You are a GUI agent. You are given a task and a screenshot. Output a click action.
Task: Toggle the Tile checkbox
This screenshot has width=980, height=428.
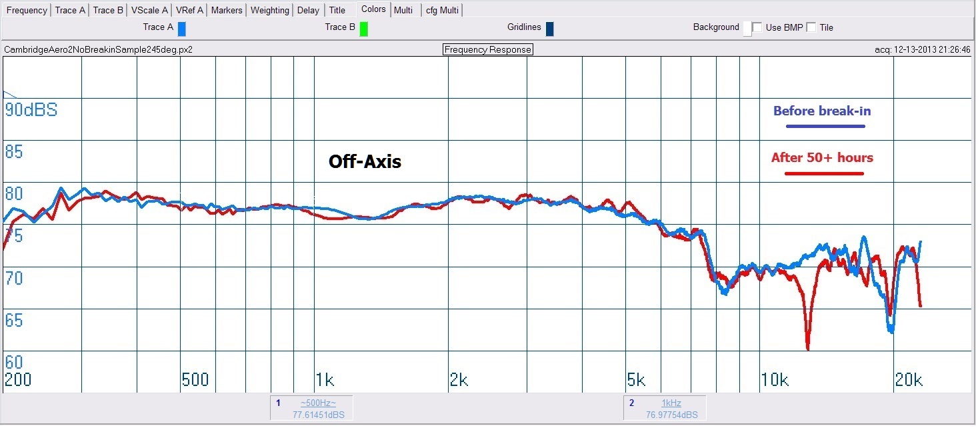[811, 27]
